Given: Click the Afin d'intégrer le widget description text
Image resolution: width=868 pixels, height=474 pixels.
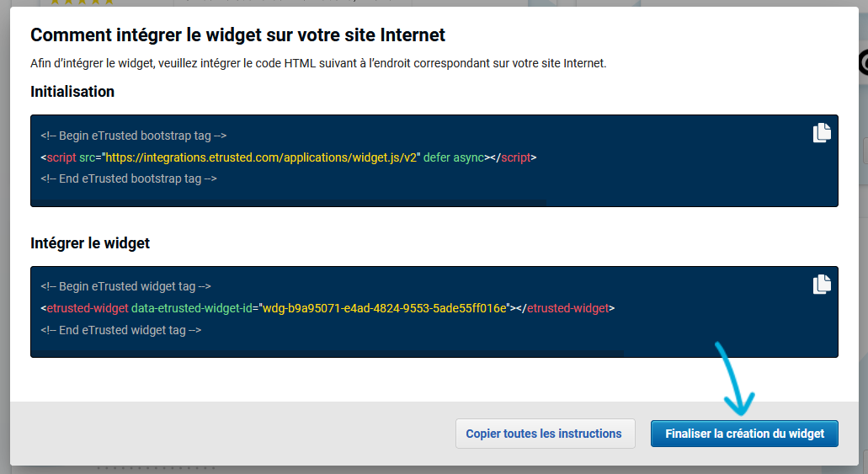Looking at the screenshot, I should pos(318,63).
